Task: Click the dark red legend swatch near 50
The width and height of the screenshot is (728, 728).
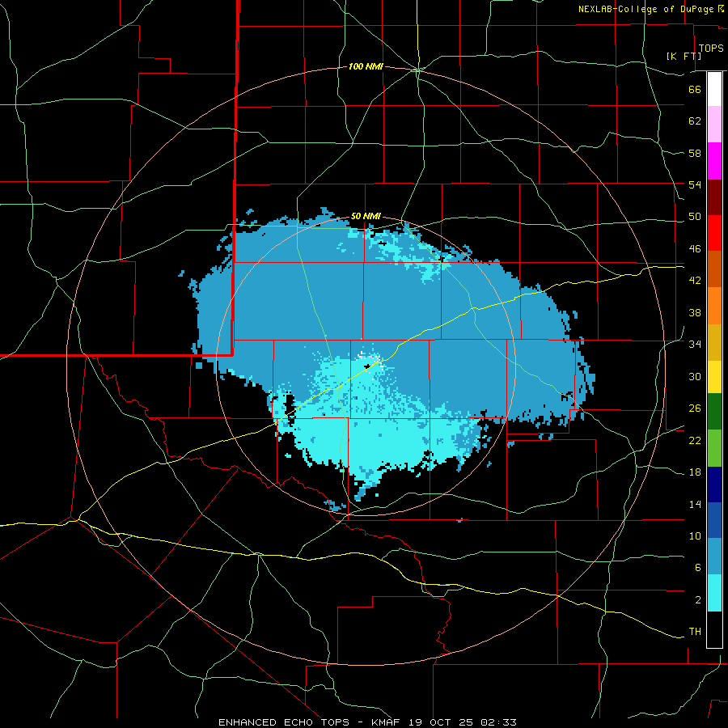Action: pyautogui.click(x=714, y=197)
